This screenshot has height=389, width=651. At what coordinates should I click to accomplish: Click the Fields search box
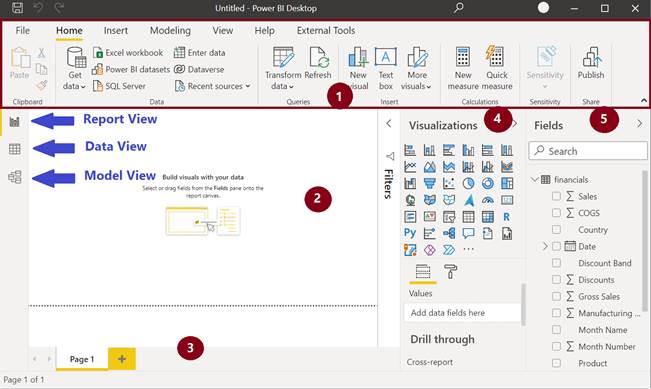(x=587, y=151)
